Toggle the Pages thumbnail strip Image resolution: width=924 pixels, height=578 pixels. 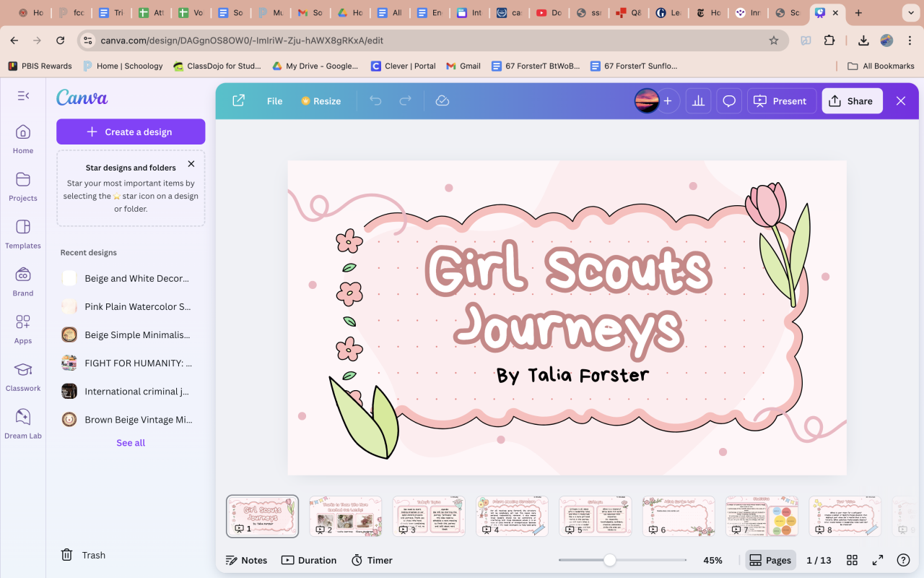[x=770, y=560]
